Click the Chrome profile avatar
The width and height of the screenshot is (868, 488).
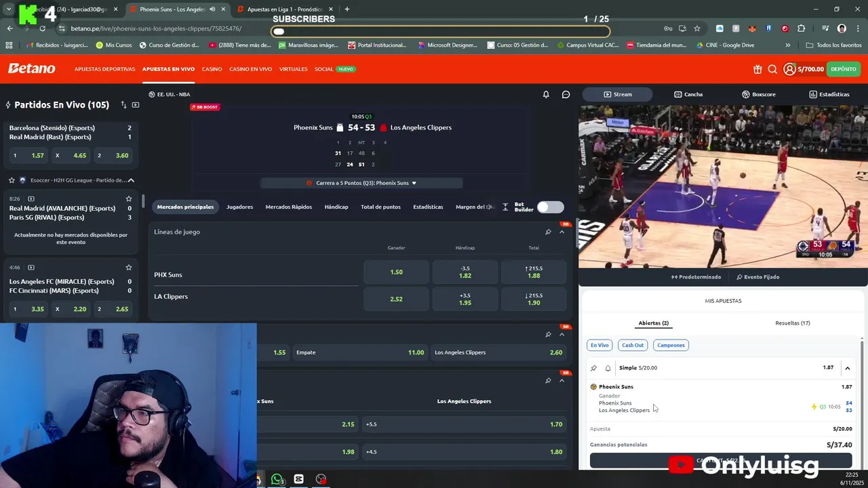tap(842, 28)
